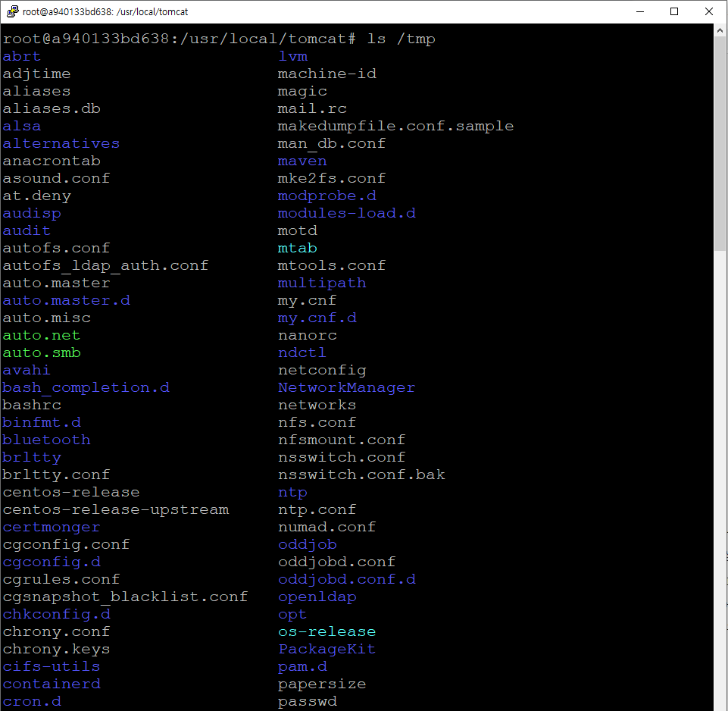The width and height of the screenshot is (728, 711).
Task: Click the 'autofs_ldap_auth.conf' entry
Action: (105, 266)
